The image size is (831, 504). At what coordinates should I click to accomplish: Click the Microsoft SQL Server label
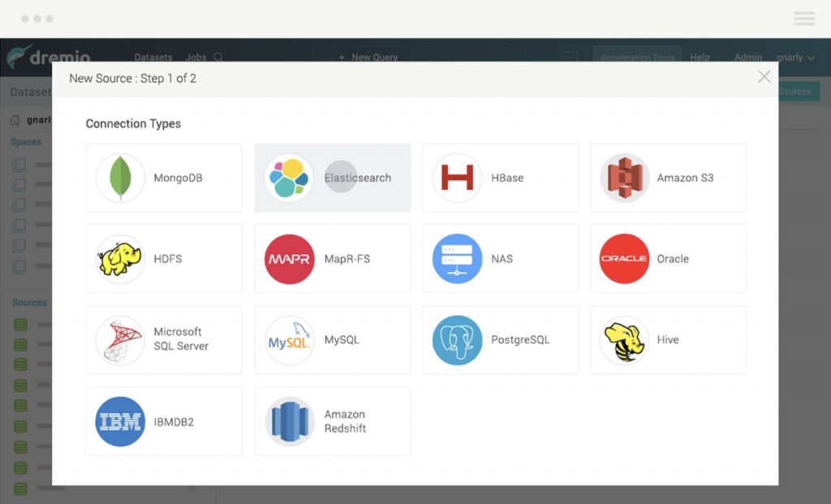[181, 338]
